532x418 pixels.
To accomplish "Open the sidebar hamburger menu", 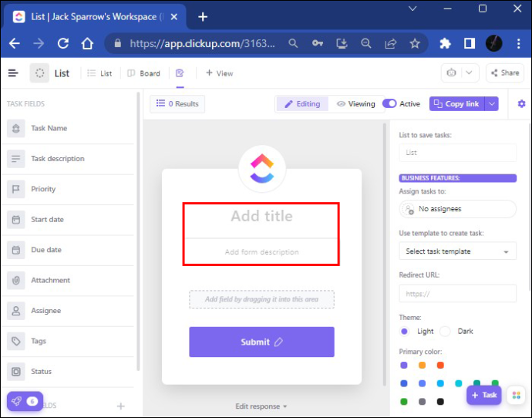I will click(13, 73).
